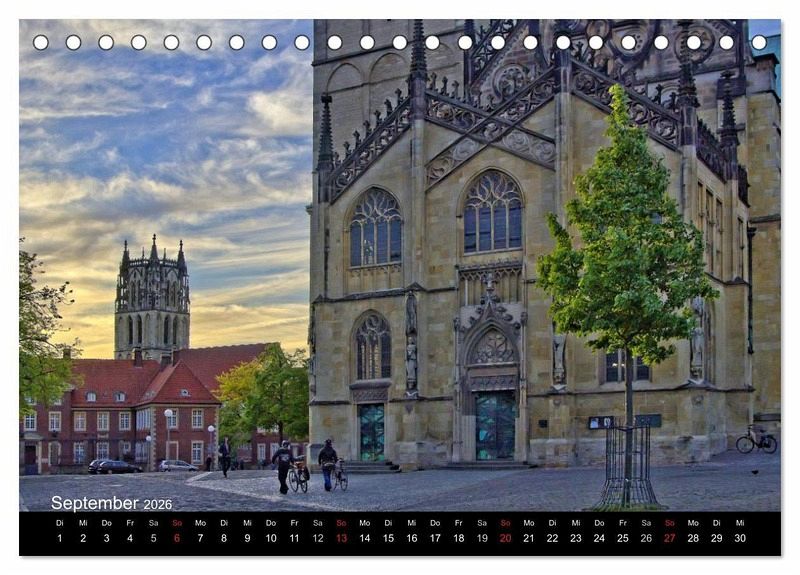Select the red Sunday date 6
Image resolution: width=800 pixels, height=575 pixels.
click(x=177, y=538)
